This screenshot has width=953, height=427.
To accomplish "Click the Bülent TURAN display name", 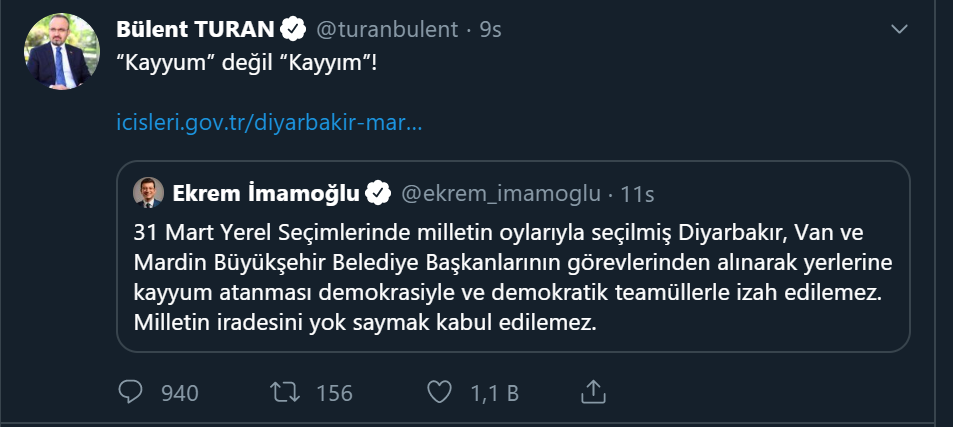I will click(x=197, y=30).
